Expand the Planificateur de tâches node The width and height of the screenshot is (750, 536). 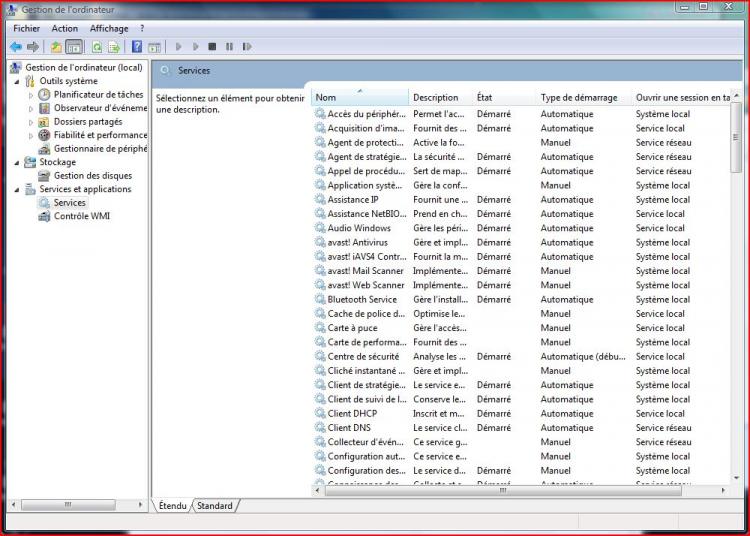(31, 95)
